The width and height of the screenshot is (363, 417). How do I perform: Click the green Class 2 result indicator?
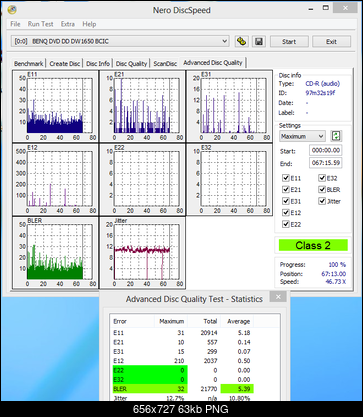coord(313,245)
